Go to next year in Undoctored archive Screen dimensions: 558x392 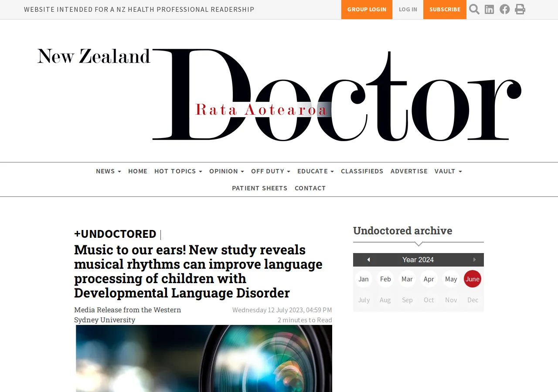[474, 260]
